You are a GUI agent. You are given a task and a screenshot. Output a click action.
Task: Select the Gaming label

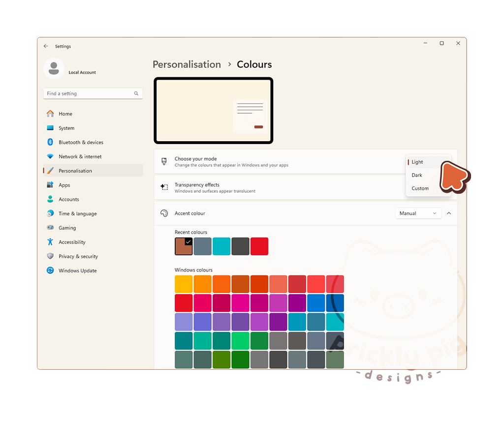67,228
